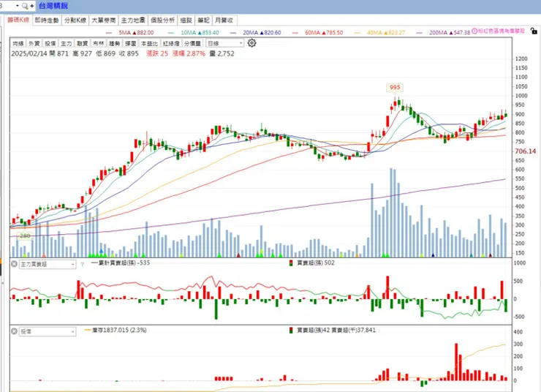Toggle the 均線 overlay button
Viewport: 541px width, 392px height.
click(18, 43)
